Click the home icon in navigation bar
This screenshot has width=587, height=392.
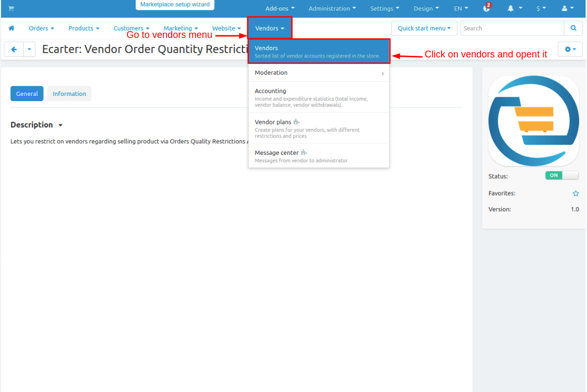[12, 28]
